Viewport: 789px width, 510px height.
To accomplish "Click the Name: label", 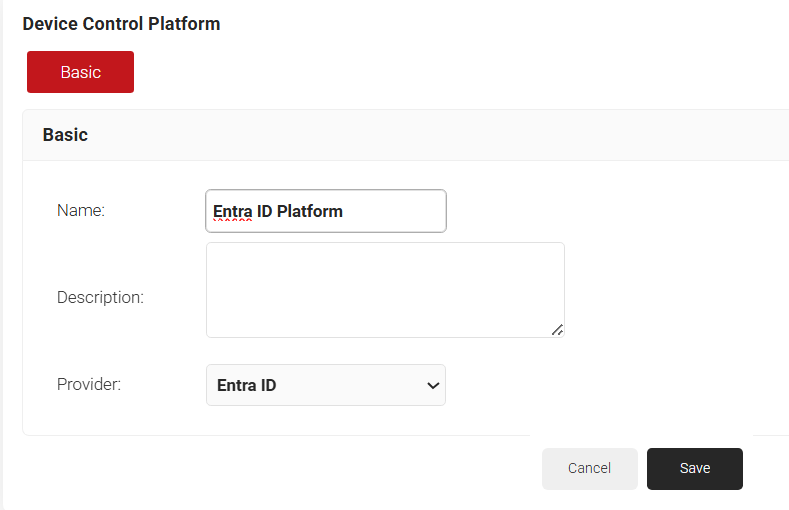I will pos(81,210).
